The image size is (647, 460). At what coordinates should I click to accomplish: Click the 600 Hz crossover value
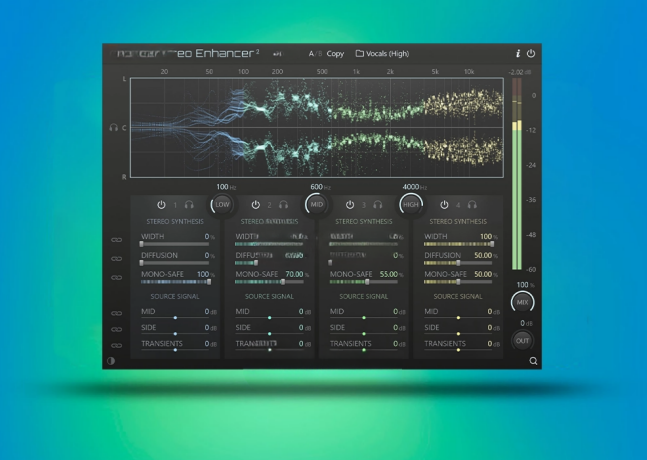[320, 187]
